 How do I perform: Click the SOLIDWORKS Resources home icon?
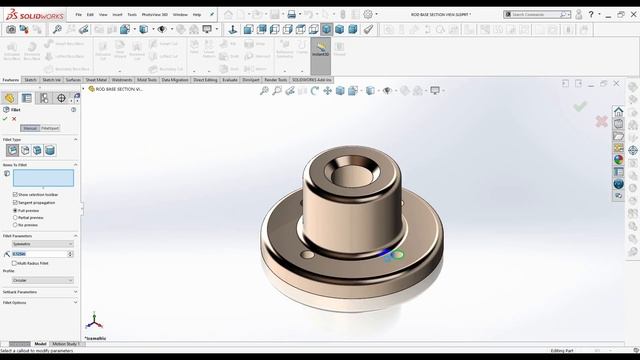618,111
